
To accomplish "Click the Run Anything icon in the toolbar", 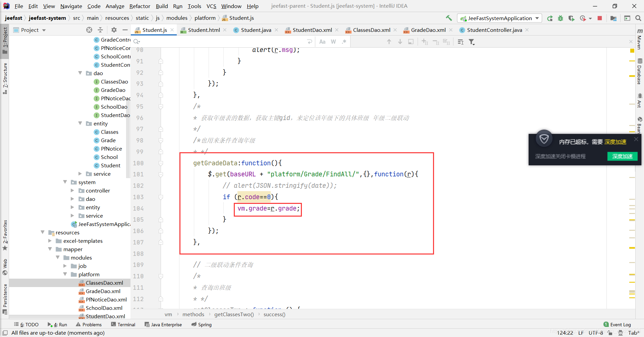I will 627,18.
